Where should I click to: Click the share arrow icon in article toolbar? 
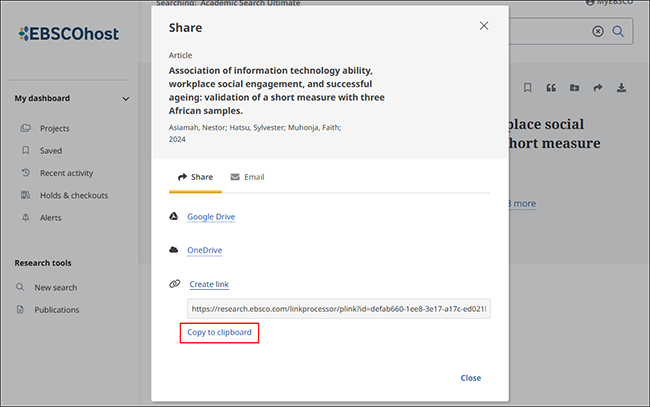click(598, 87)
